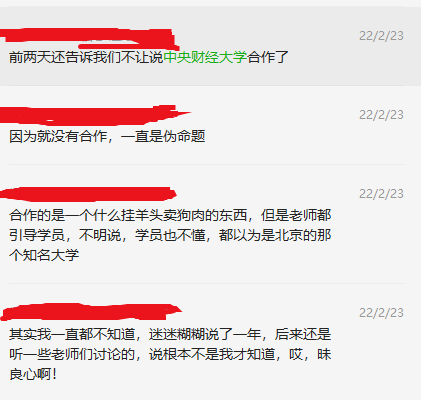Click the words 合作了 after the green keyword

[268, 57]
